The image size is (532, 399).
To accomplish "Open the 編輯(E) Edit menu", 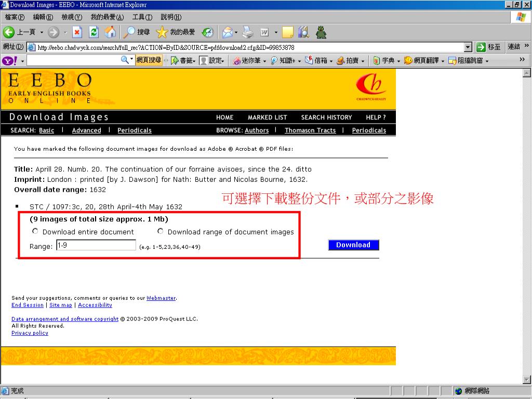I will click(x=43, y=17).
